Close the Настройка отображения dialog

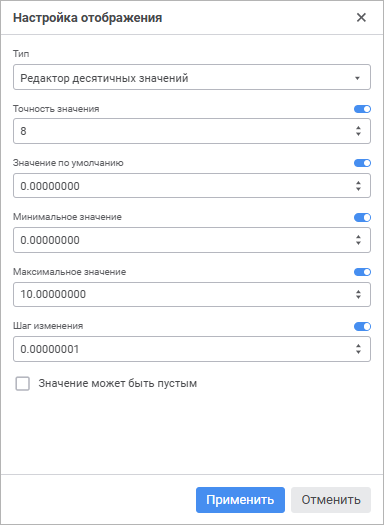tap(361, 18)
